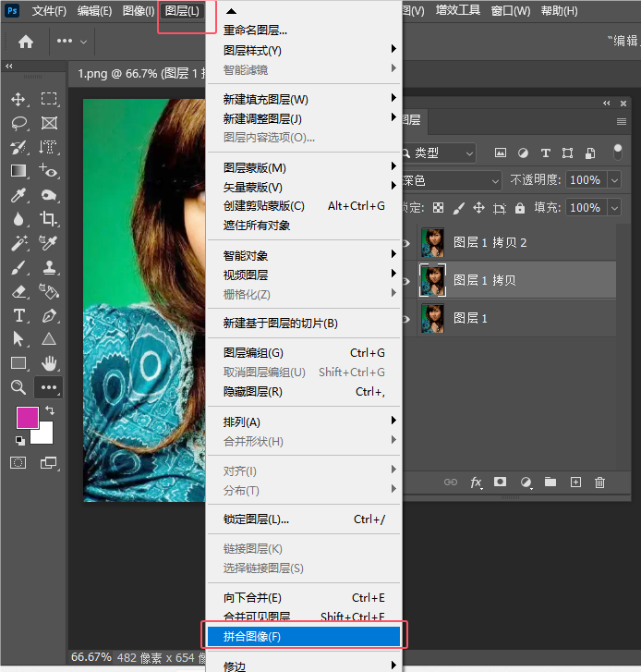Switch layer filtering on or off
641x672 pixels.
[618, 153]
